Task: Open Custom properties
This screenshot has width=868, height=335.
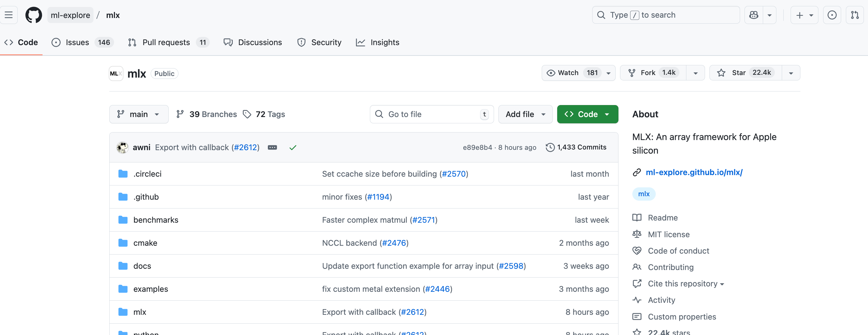Action: (682, 316)
